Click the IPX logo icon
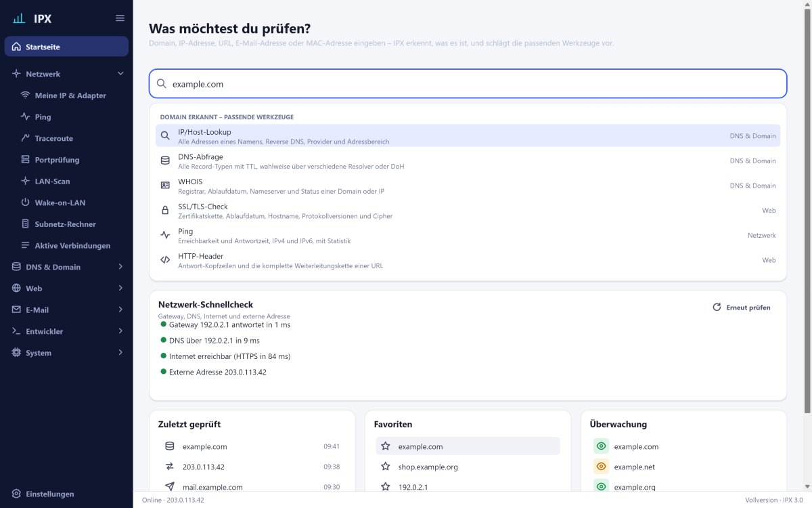This screenshot has width=812, height=508. (x=18, y=18)
